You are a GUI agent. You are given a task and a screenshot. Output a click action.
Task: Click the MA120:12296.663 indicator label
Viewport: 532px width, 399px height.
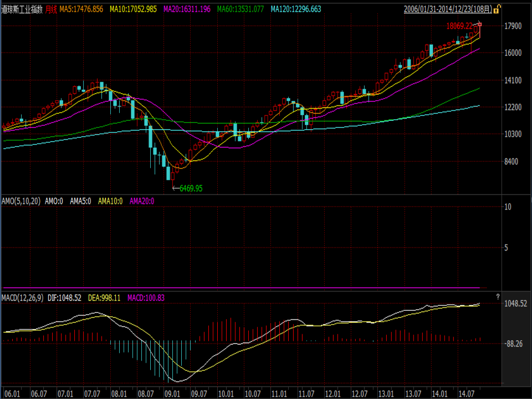coord(296,9)
